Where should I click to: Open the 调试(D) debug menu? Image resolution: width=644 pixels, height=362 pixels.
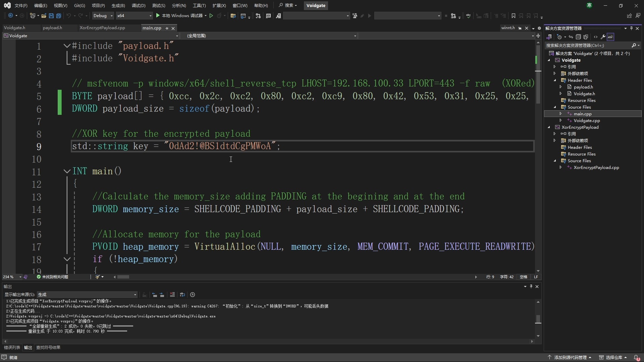(x=139, y=5)
